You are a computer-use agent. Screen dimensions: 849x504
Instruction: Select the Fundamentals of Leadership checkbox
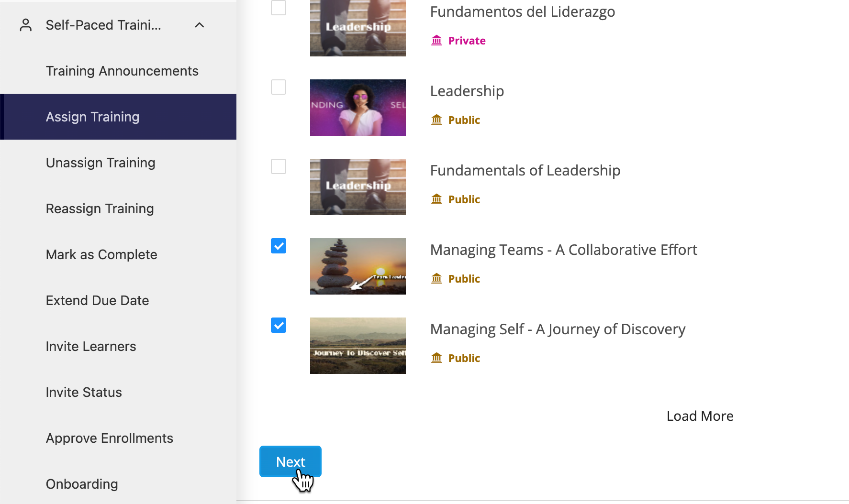click(279, 166)
